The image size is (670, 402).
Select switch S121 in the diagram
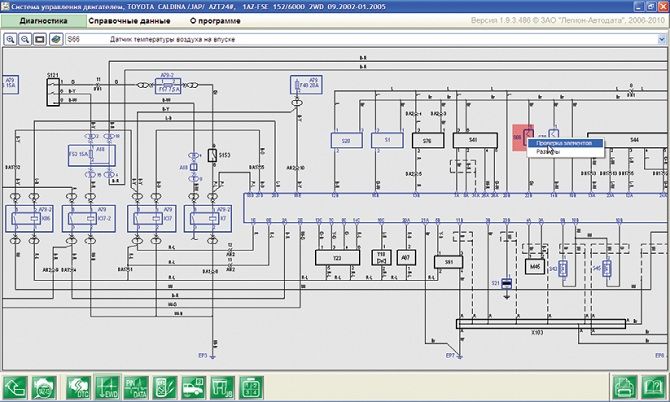tap(53, 92)
